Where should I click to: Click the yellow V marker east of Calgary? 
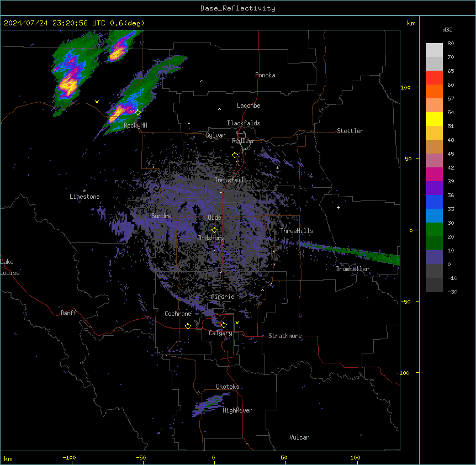(x=237, y=323)
